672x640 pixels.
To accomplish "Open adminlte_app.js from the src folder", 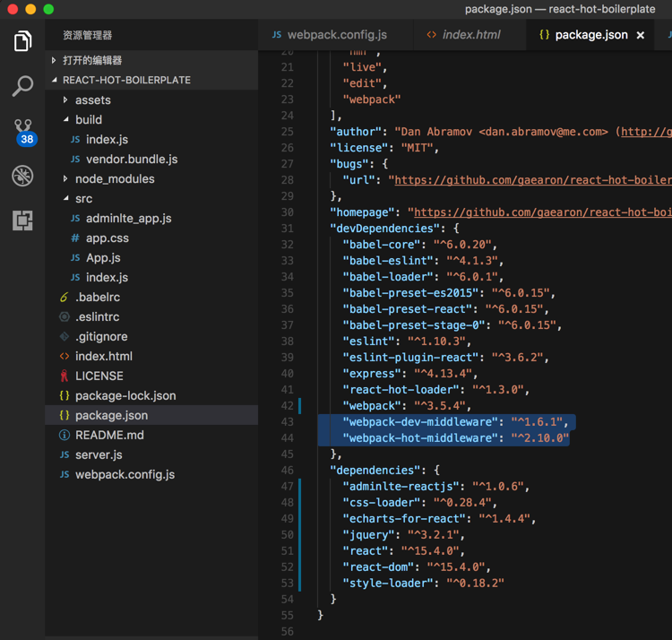I will (x=128, y=218).
